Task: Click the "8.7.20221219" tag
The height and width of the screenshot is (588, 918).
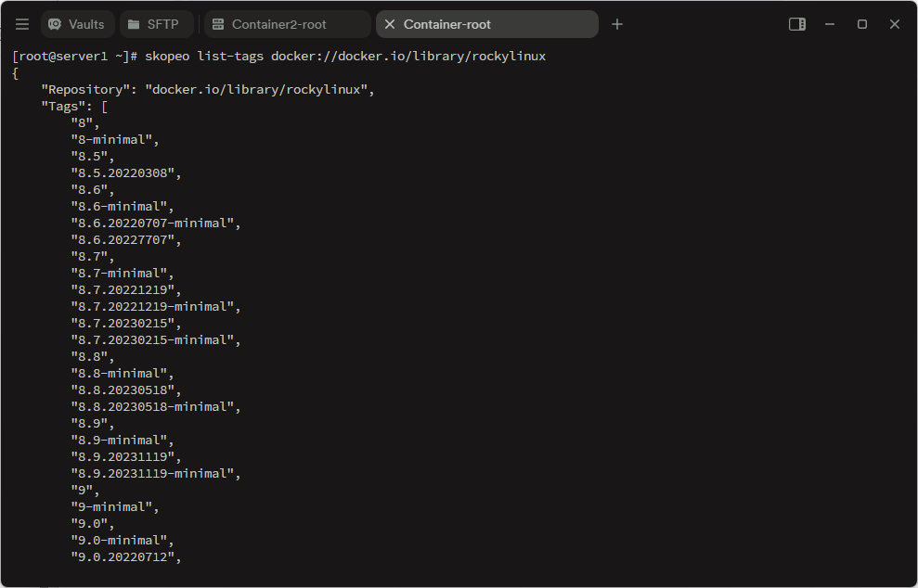Action: (x=126, y=289)
